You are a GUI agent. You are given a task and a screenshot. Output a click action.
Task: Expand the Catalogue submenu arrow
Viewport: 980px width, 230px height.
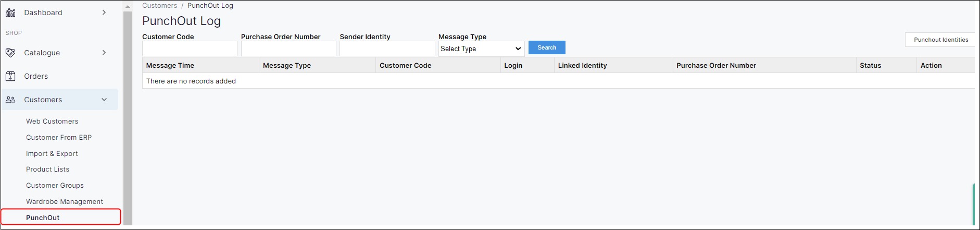[104, 53]
